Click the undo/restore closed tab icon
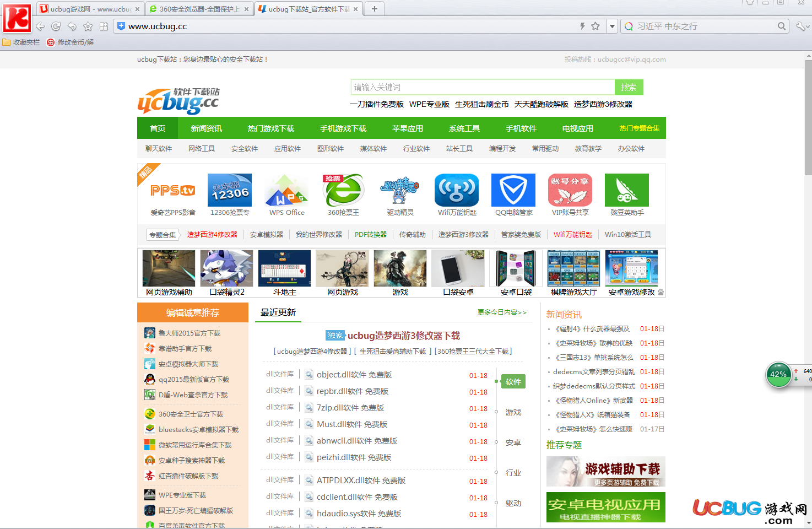Screen dimensions: 812x529 [72, 26]
